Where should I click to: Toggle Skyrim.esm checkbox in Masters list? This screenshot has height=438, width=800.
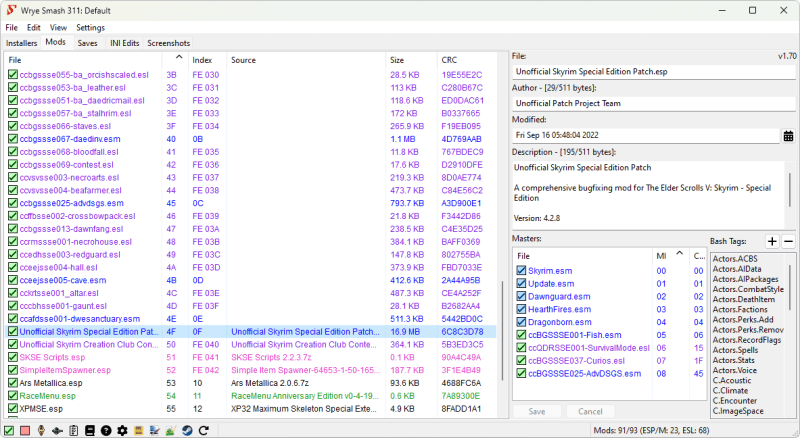pos(521,271)
